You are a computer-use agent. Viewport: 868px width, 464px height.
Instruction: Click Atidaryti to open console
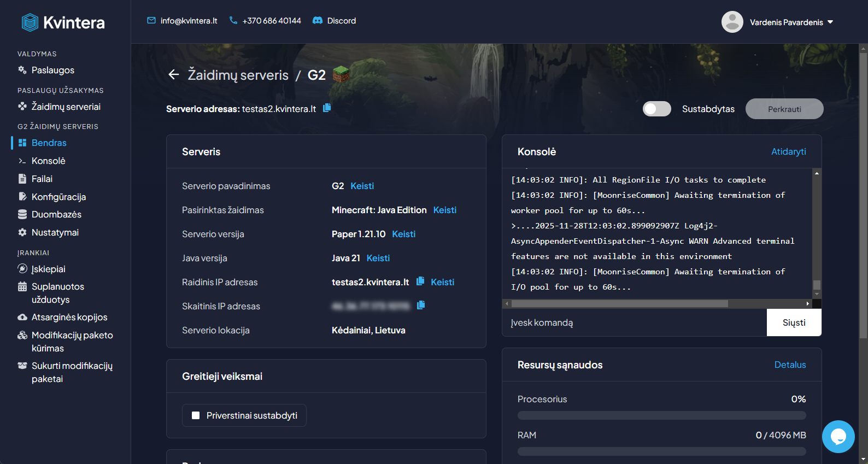[x=788, y=152]
